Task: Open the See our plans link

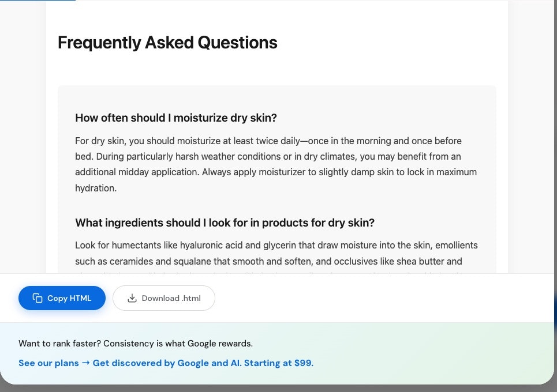Action: tap(48, 363)
